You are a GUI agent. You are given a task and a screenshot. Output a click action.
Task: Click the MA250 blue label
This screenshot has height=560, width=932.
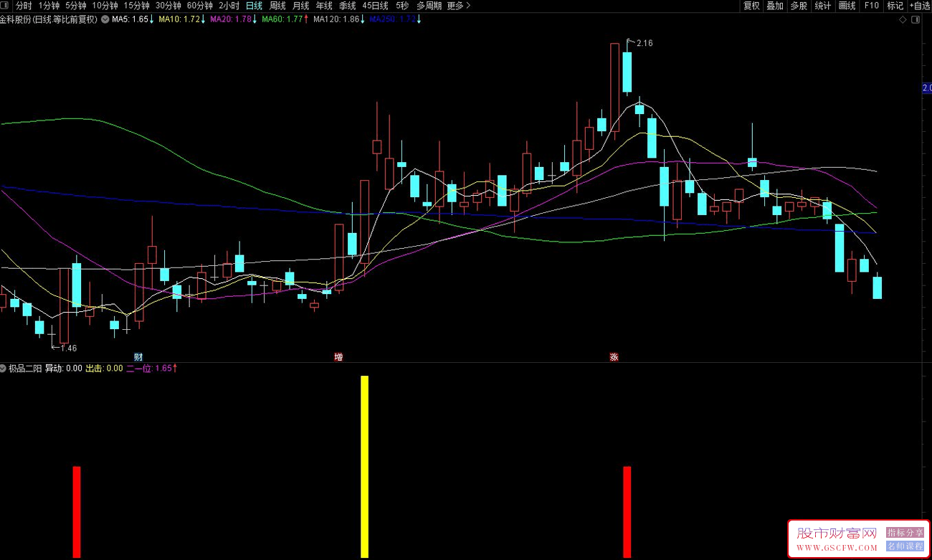click(x=395, y=19)
